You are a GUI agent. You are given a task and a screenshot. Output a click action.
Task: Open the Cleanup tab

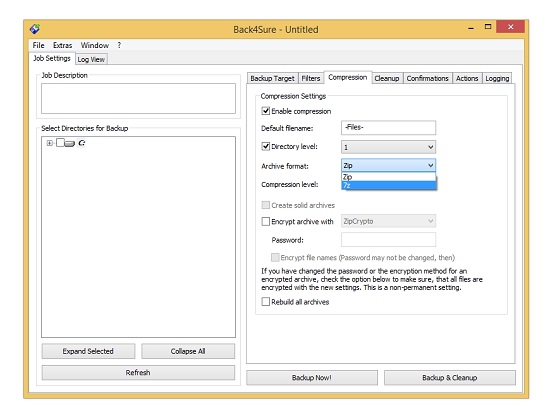[x=387, y=78]
